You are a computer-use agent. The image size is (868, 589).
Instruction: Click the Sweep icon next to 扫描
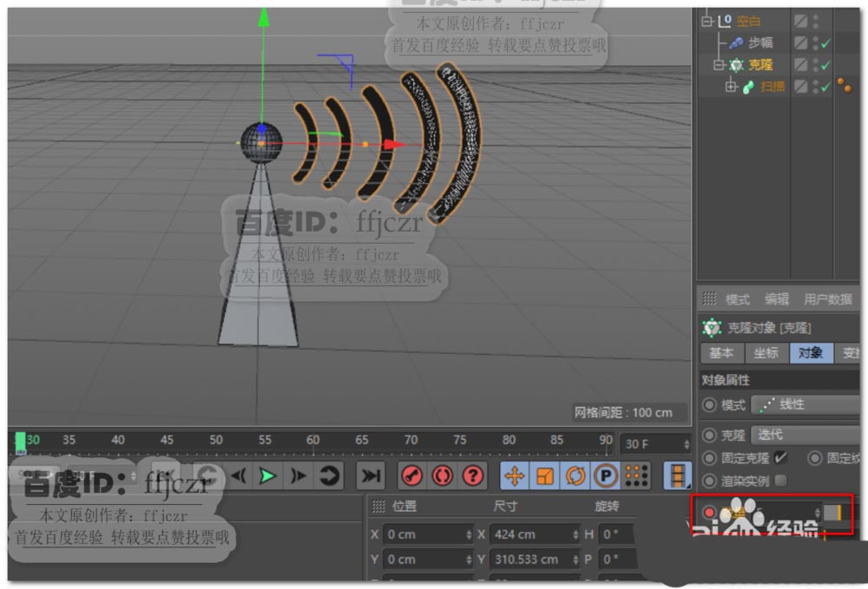(x=748, y=87)
